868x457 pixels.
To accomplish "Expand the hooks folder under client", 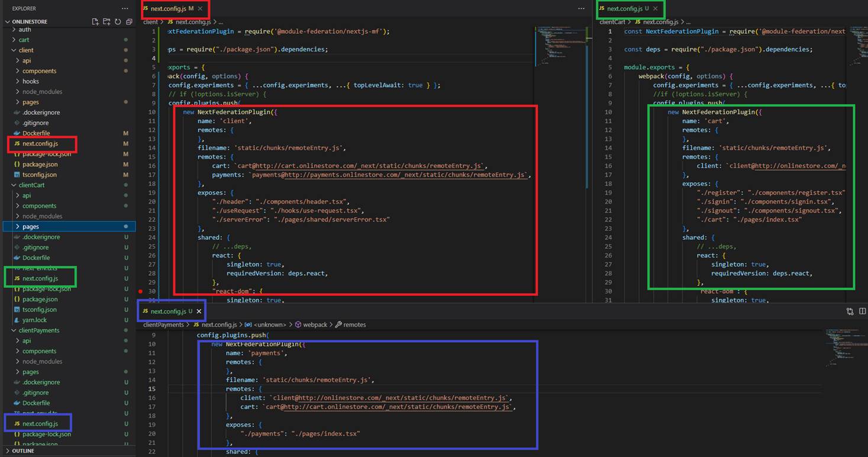I will (x=31, y=81).
